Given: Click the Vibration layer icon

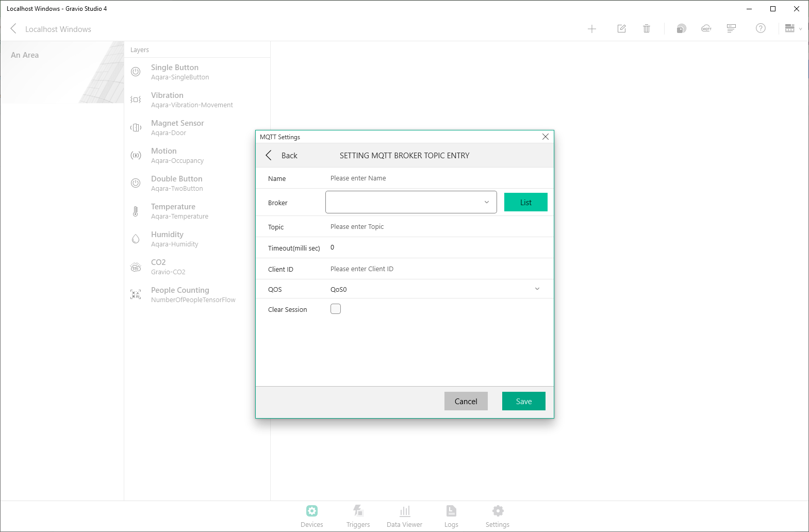Looking at the screenshot, I should coord(136,99).
